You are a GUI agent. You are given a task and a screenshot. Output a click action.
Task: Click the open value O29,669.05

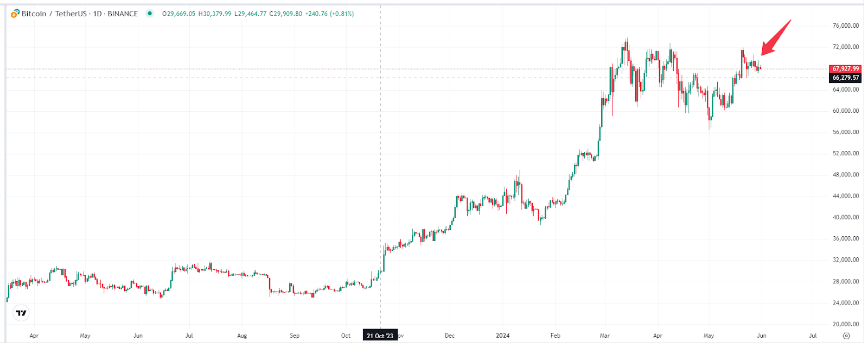click(x=178, y=14)
